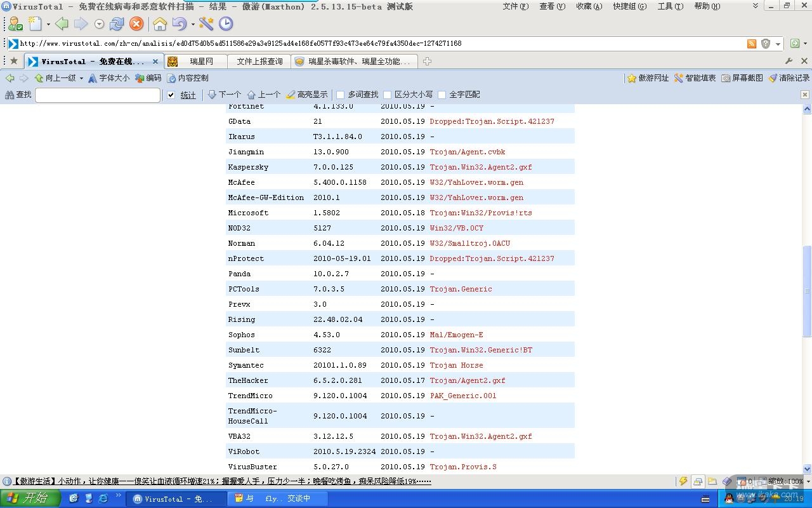812x508 pixels.
Task: Expand the address bar URL dropdown
Action: (x=778, y=44)
